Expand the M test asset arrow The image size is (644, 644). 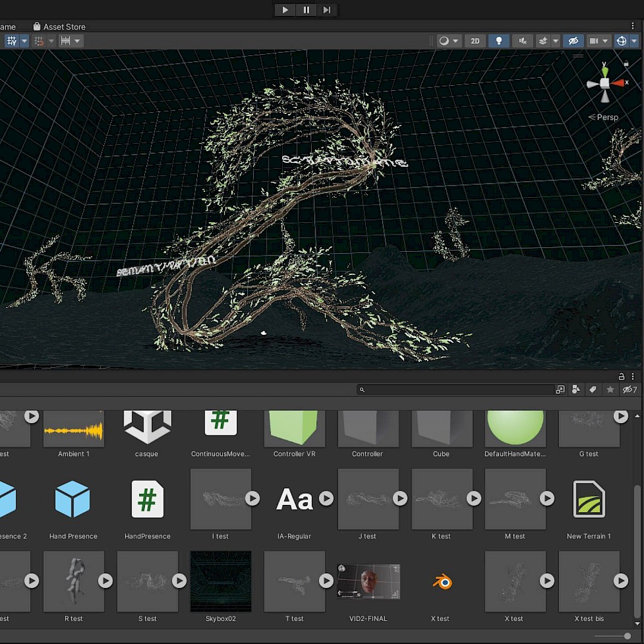pyautogui.click(x=547, y=498)
